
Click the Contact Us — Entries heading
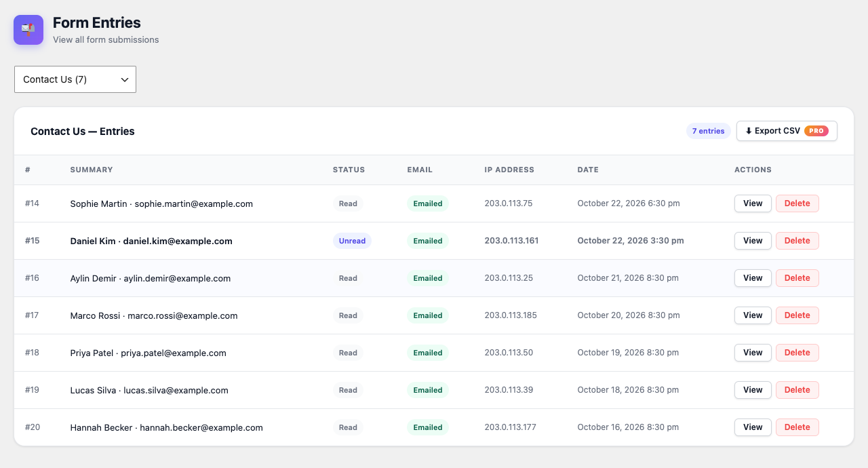83,132
